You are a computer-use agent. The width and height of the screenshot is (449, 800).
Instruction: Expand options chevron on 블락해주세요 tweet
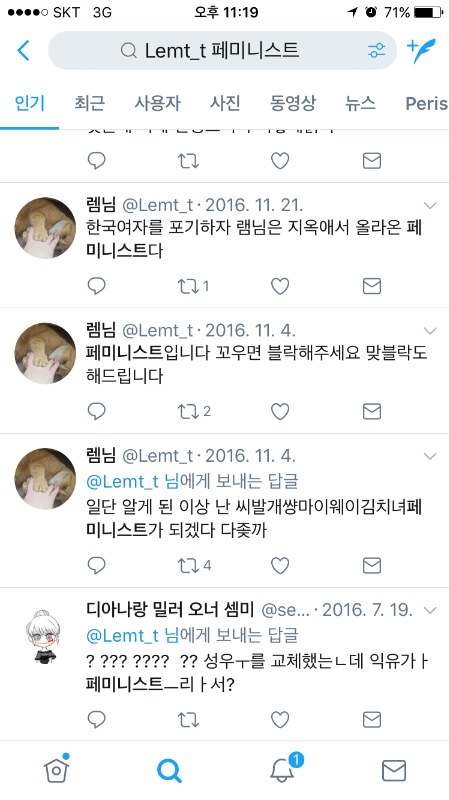click(430, 331)
